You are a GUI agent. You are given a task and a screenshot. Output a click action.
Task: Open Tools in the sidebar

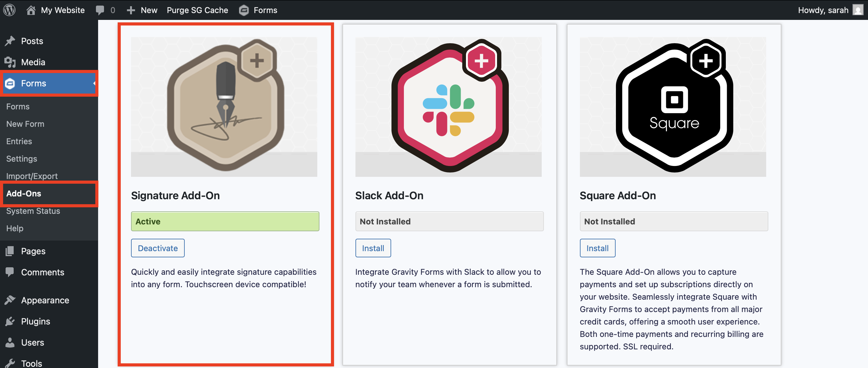click(x=31, y=363)
